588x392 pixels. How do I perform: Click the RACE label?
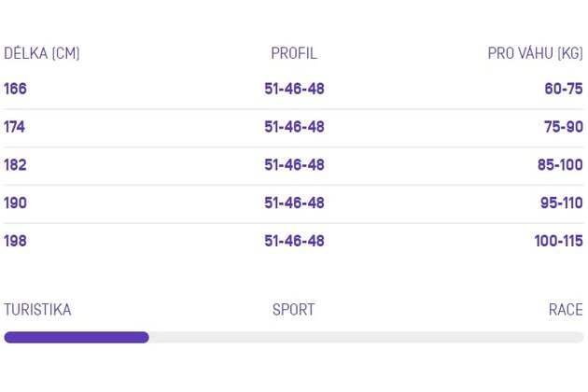coord(566,310)
